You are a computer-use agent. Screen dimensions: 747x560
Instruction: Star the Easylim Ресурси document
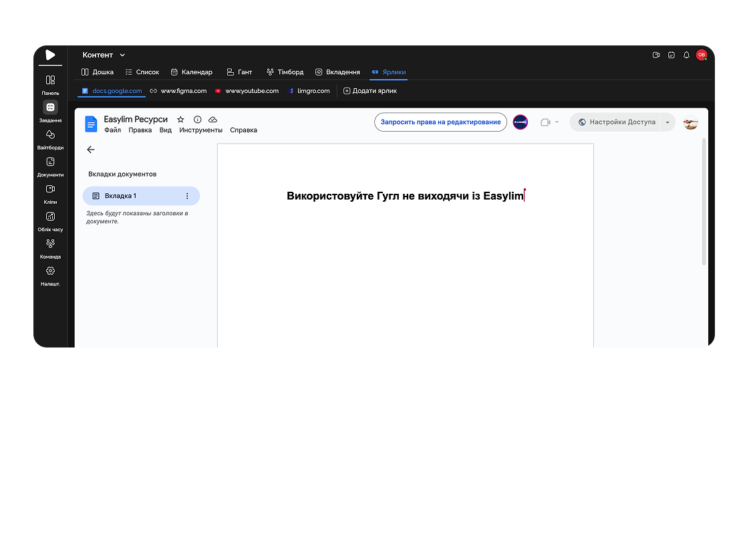[180, 119]
